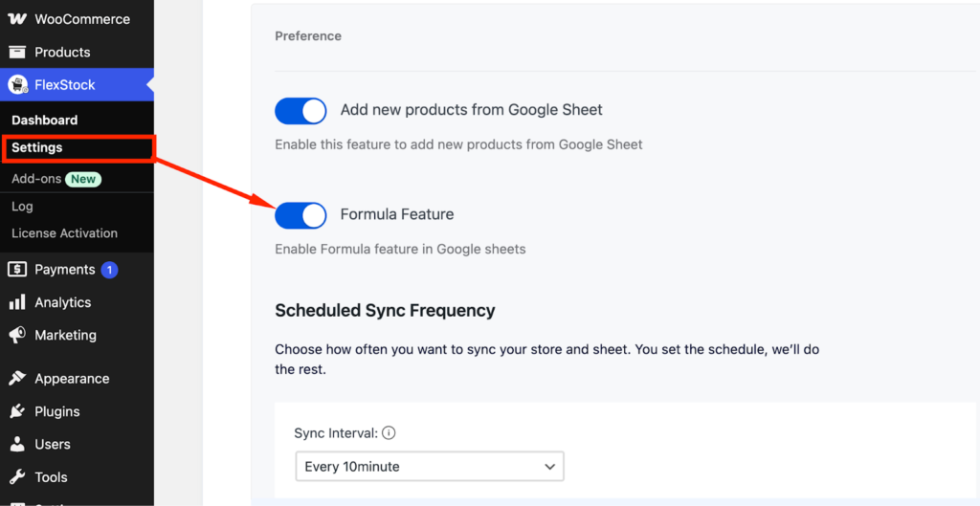Click the Tools wrench icon
This screenshot has width=980, height=506.
coord(17,476)
